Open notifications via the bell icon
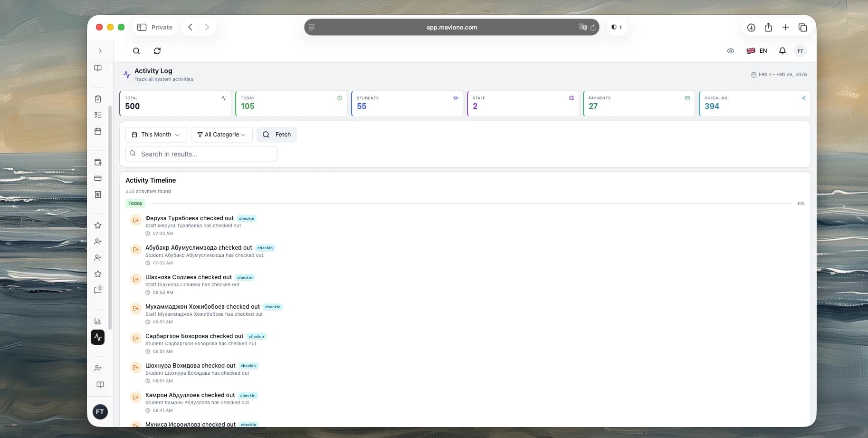 point(782,50)
